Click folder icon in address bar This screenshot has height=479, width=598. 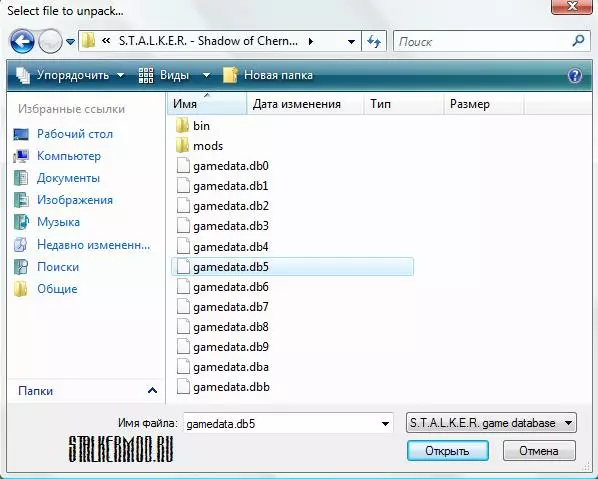88,41
